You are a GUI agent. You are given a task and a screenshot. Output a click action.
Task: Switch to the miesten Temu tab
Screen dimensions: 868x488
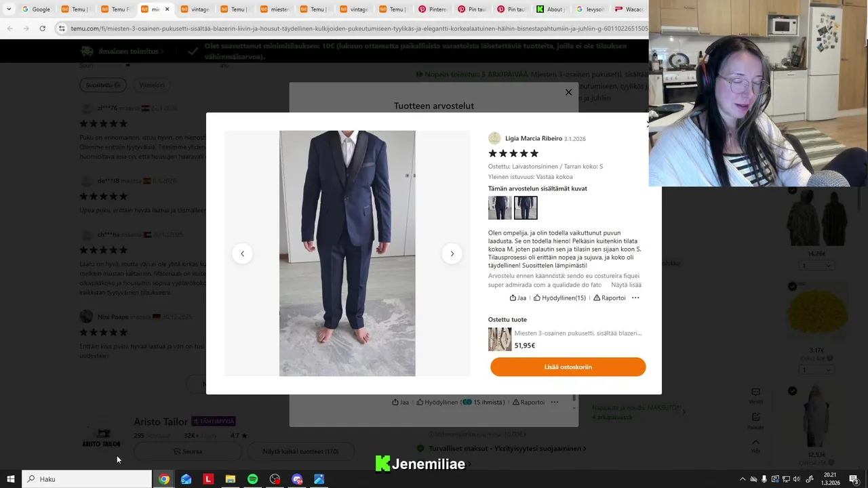[273, 9]
